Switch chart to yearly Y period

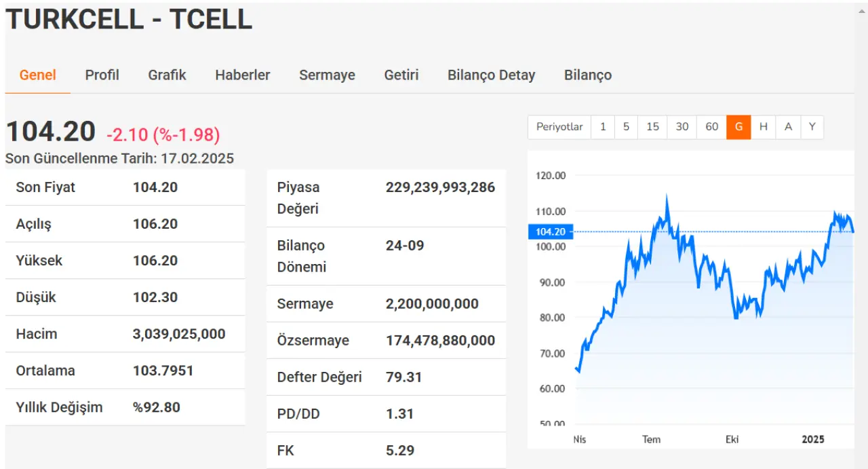[x=812, y=127]
